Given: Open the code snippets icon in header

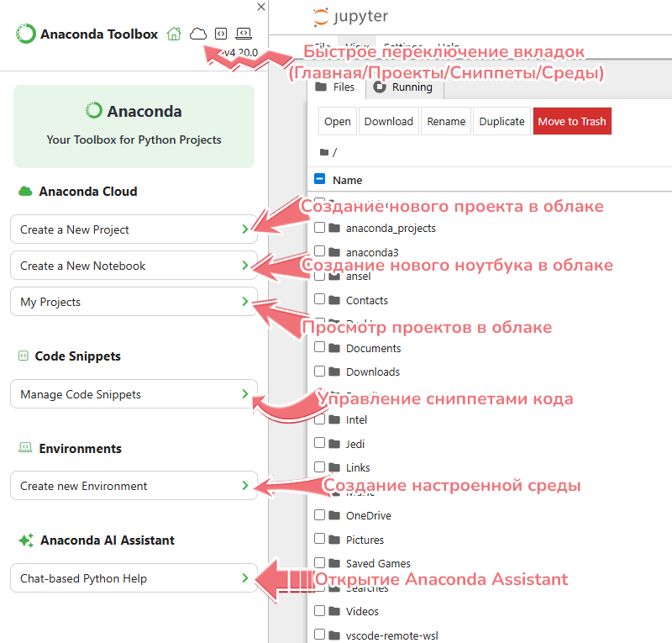Looking at the screenshot, I should 221,34.
